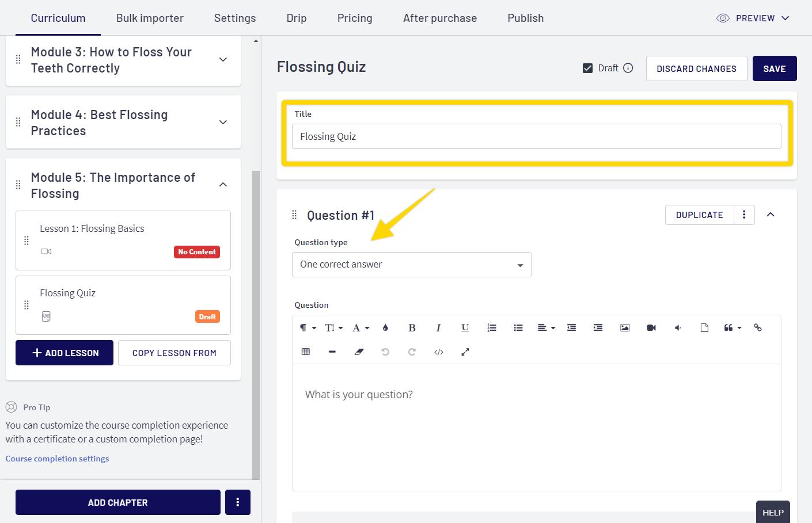Open the Settings tab
This screenshot has width=812, height=523.
235,18
